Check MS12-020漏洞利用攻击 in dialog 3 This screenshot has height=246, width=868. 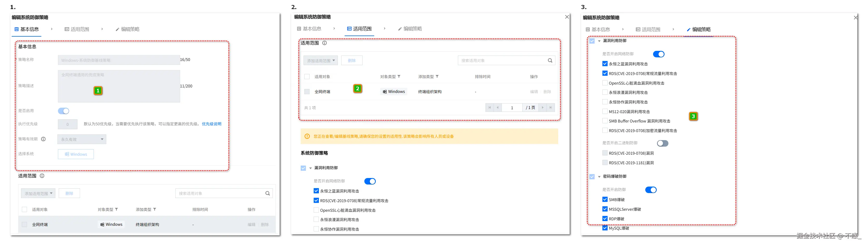(605, 111)
